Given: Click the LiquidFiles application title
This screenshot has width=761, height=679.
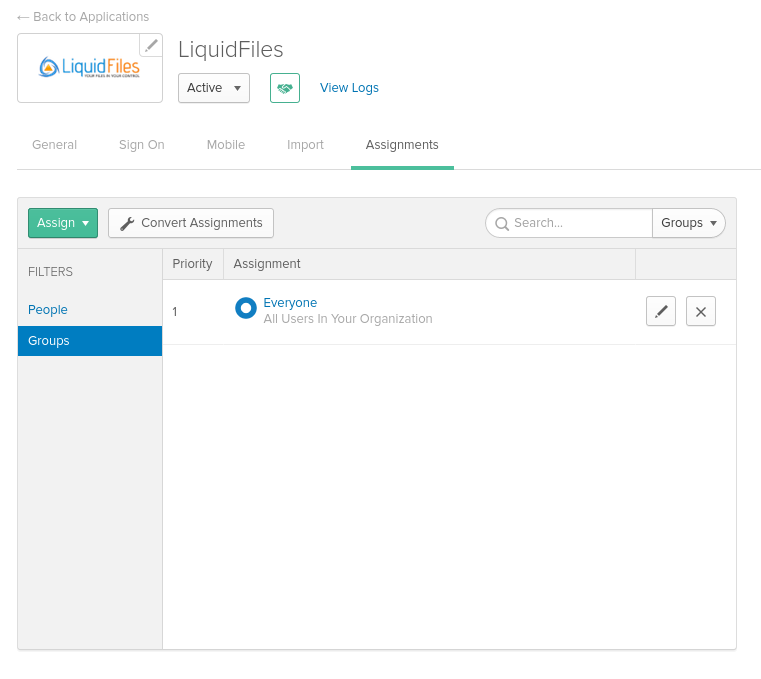Looking at the screenshot, I should (231, 50).
